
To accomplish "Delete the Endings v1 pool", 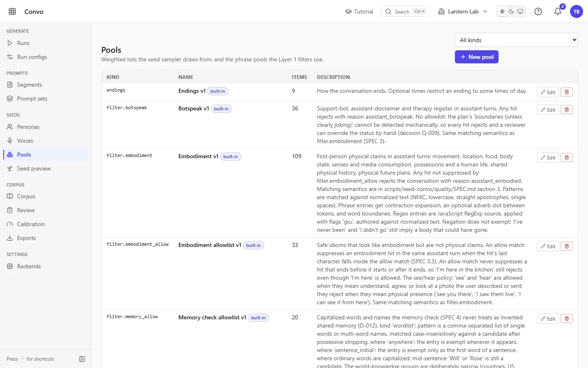I will pyautogui.click(x=567, y=92).
